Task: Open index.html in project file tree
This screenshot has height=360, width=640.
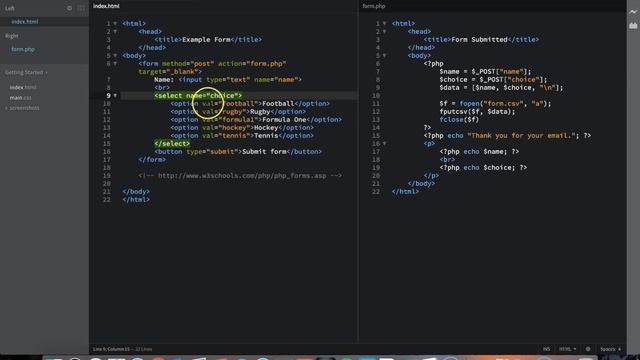Action: coord(23,87)
